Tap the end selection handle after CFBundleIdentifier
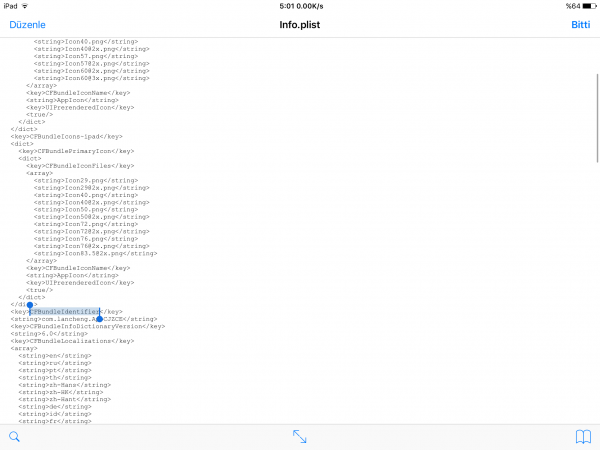Viewport: 600px width, 450px height. (99, 319)
